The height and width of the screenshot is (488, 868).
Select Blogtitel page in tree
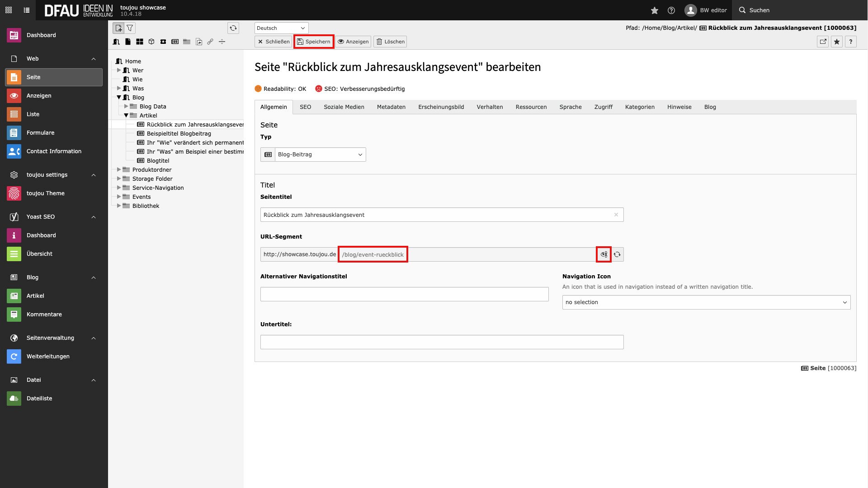(x=158, y=161)
